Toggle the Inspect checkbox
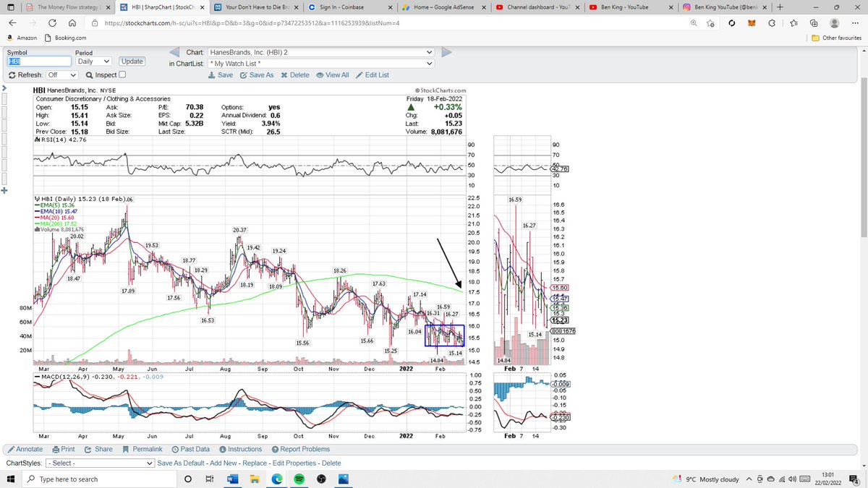The image size is (868, 488). [122, 74]
